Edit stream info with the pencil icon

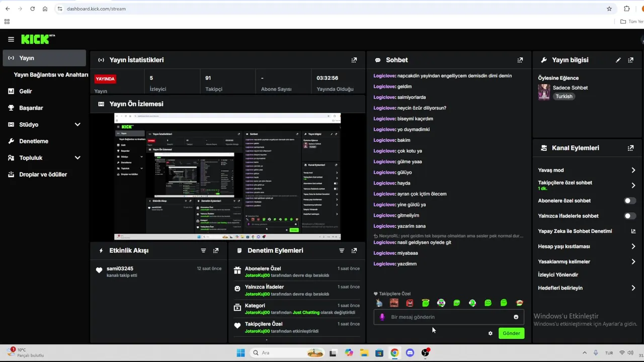tap(618, 60)
